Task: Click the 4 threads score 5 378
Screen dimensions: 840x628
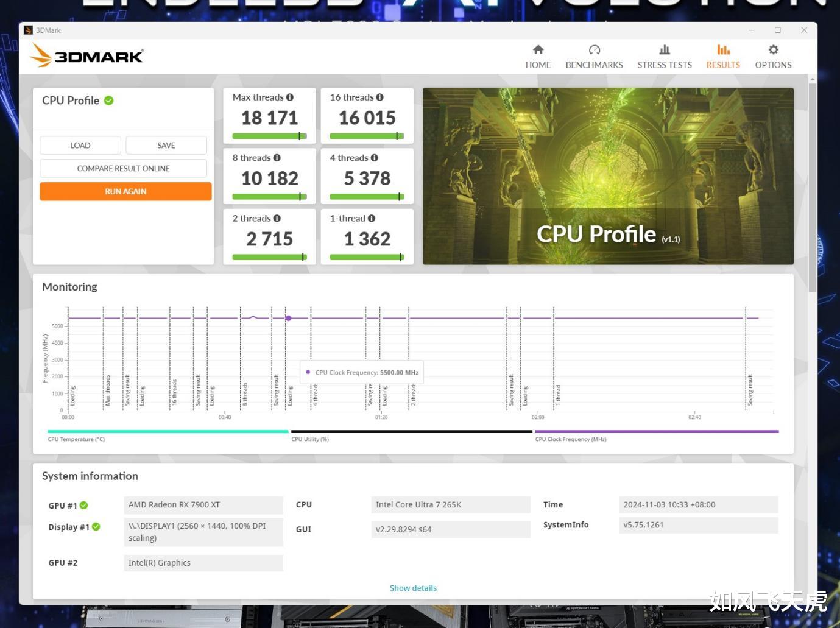Action: click(x=367, y=178)
